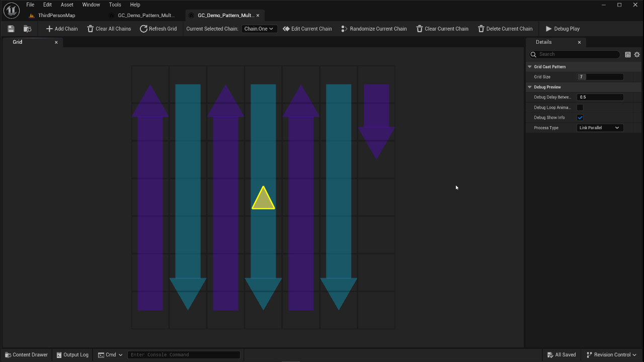This screenshot has width=644, height=362.
Task: Open the File menu
Action: pos(30,5)
